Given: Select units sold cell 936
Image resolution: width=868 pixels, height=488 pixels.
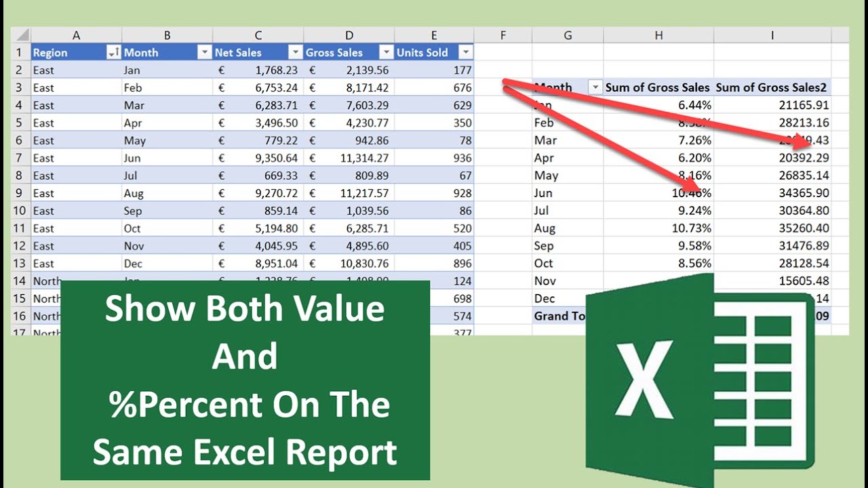Looking at the screenshot, I should pos(434,158).
